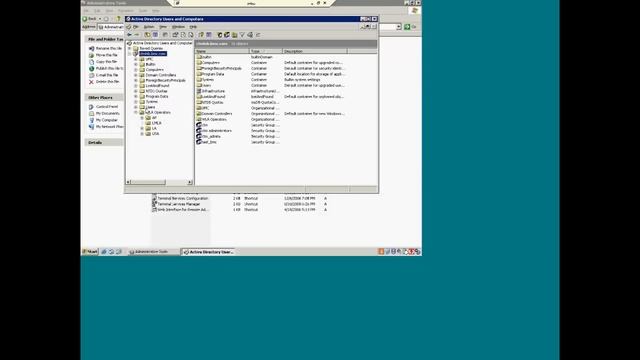
Task: Click the Export List toolbar icon
Action: point(191,35)
